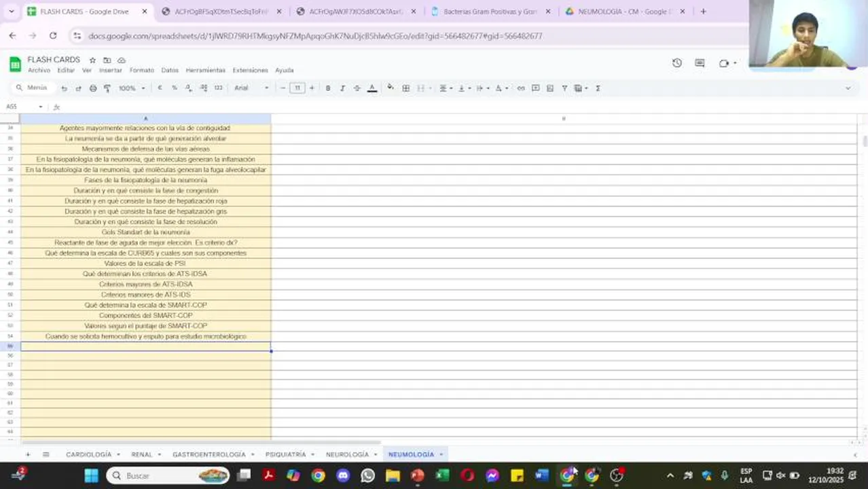Open the Insertar menu

pyautogui.click(x=111, y=71)
